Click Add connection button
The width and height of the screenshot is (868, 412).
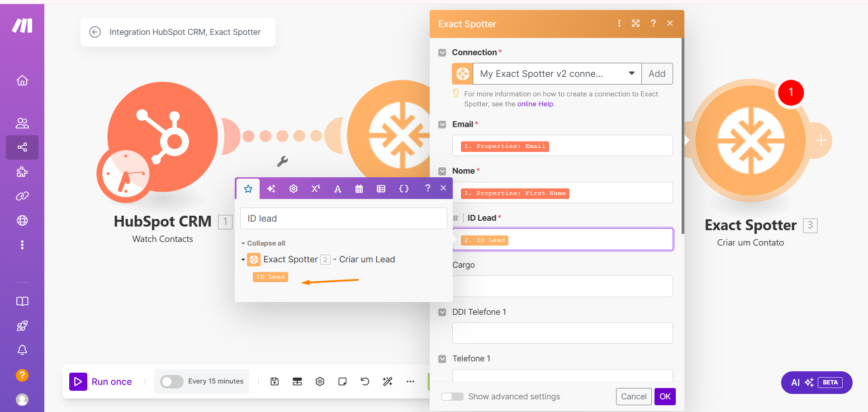[657, 74]
